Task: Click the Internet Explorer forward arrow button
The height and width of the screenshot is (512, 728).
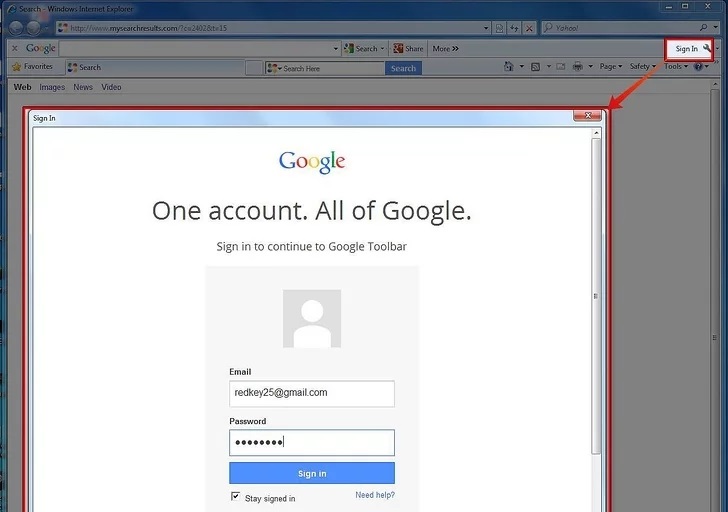Action: click(33, 28)
